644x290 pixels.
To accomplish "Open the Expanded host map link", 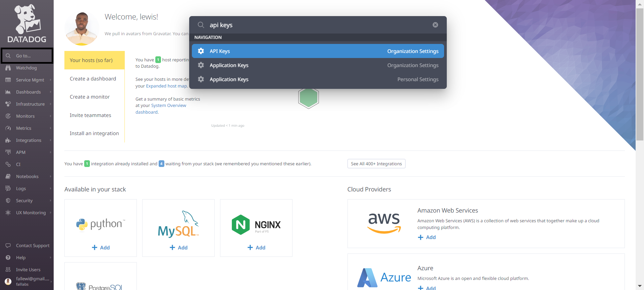I will [166, 86].
